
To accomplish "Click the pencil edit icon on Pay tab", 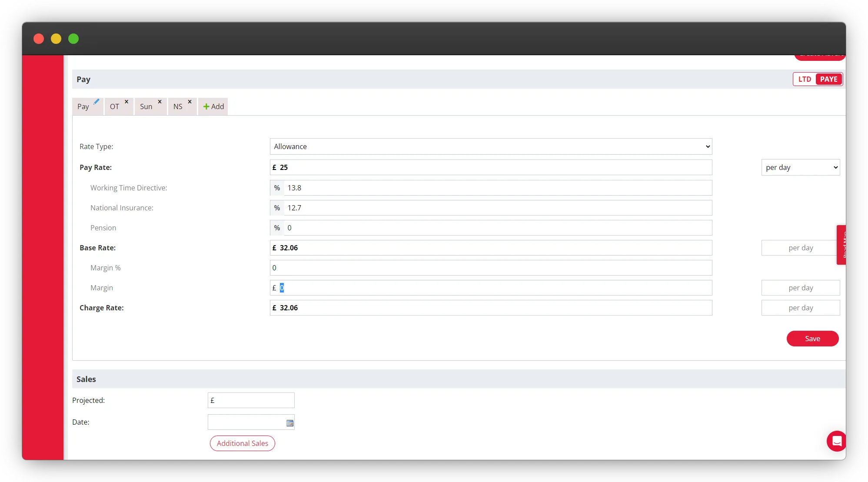I will pyautogui.click(x=96, y=102).
